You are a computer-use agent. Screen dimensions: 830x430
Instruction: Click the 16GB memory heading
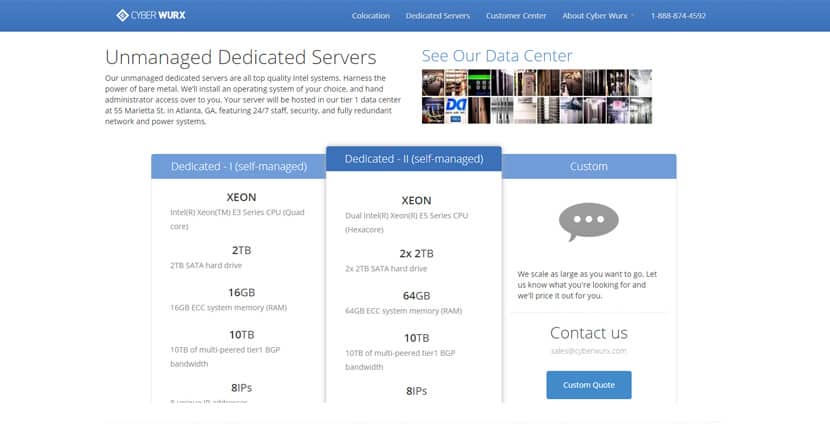click(241, 292)
